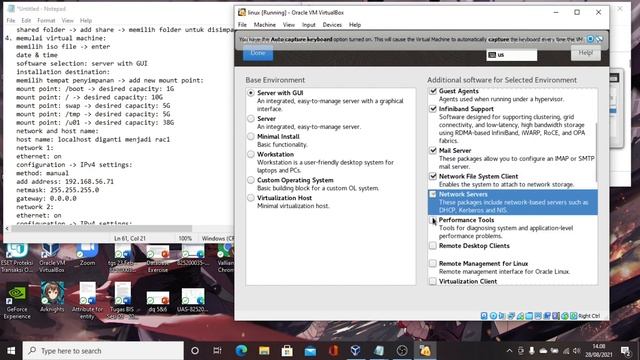Open Oracle VM VirtualBox desktop shortcut
The image size is (640, 360).
coord(52,258)
